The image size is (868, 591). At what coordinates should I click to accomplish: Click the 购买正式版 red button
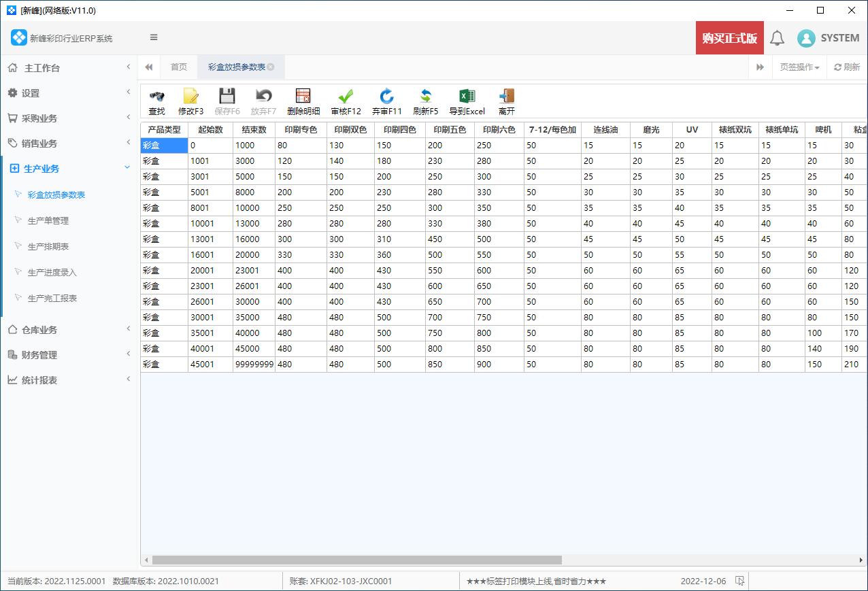(730, 38)
